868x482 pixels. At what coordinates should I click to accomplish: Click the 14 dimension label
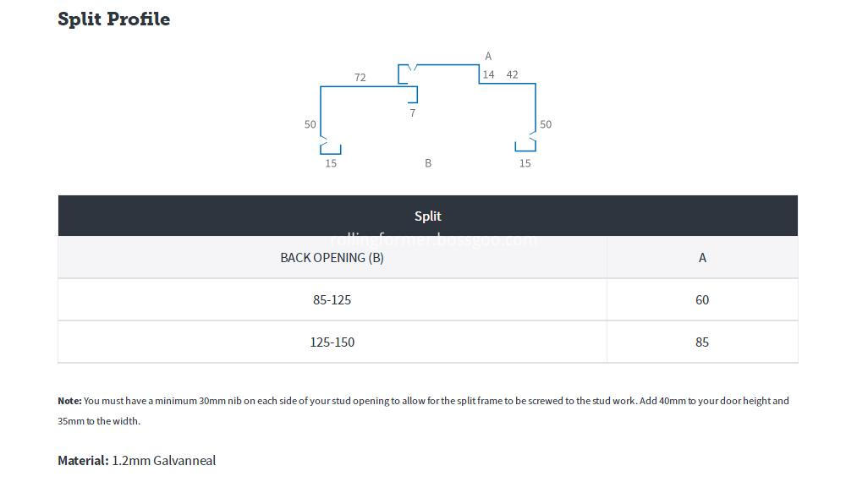[488, 74]
